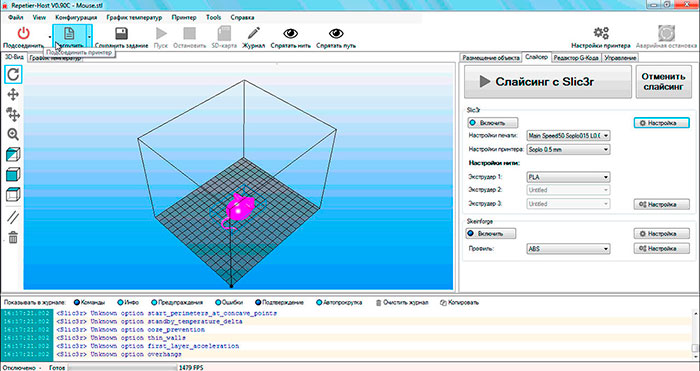Select the Zoom magnifier tool
Viewport: 700px width, 371px height.
tap(13, 134)
